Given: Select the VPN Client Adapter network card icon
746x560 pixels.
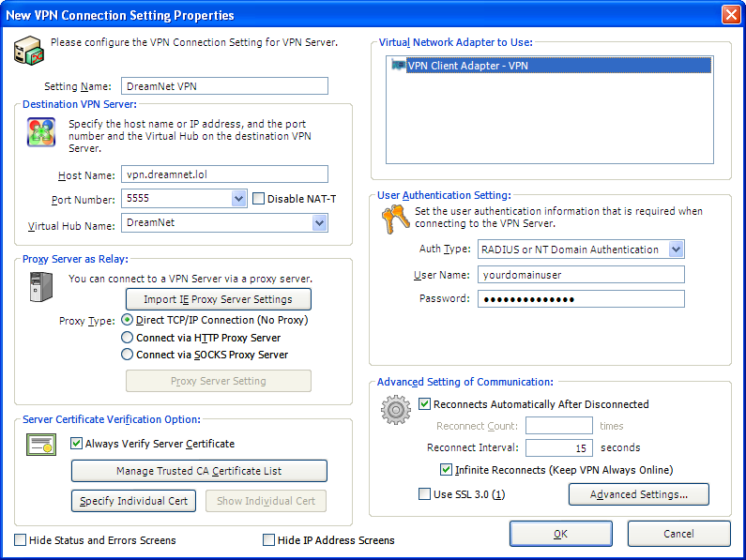Looking at the screenshot, I should point(398,64).
